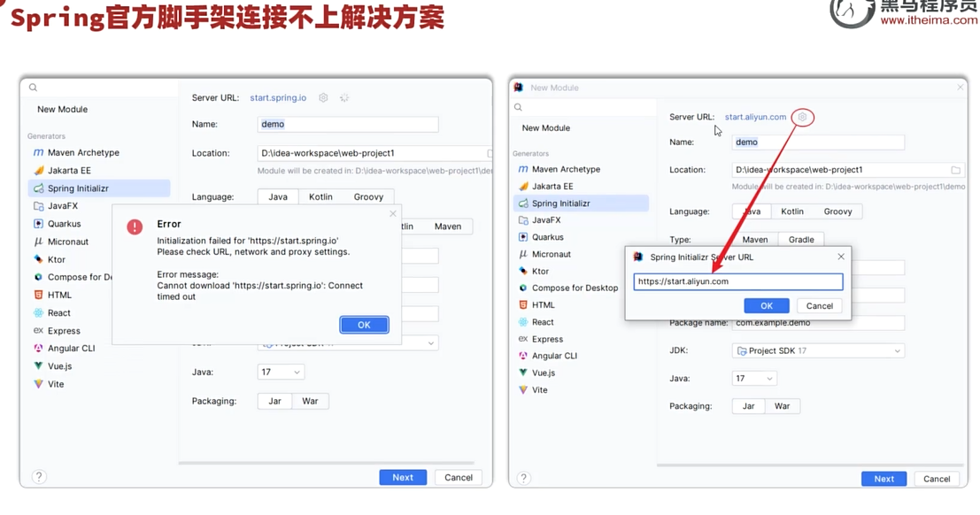
Task: Choose Jar packaging in right dialog
Action: click(749, 406)
